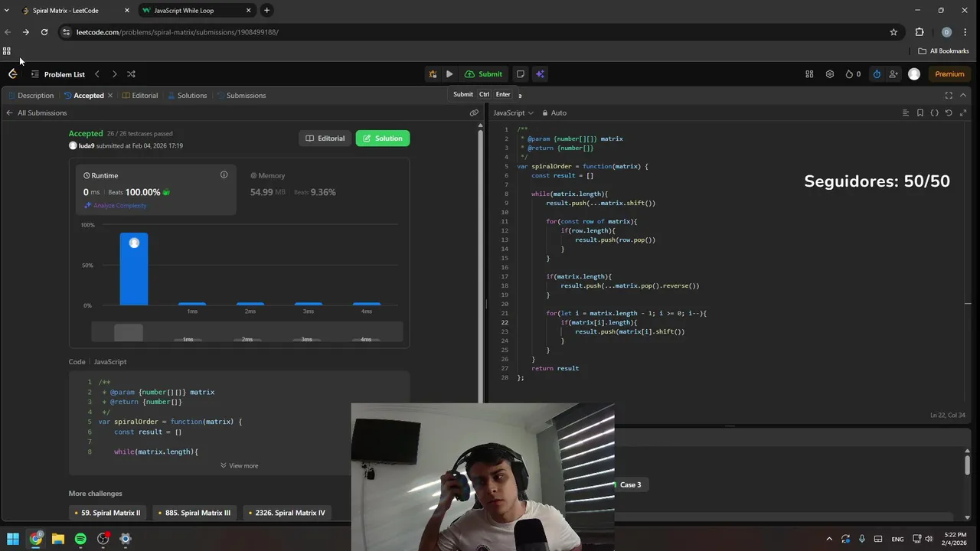Click the browser address bar
The height and width of the screenshot is (551, 980).
point(475,32)
